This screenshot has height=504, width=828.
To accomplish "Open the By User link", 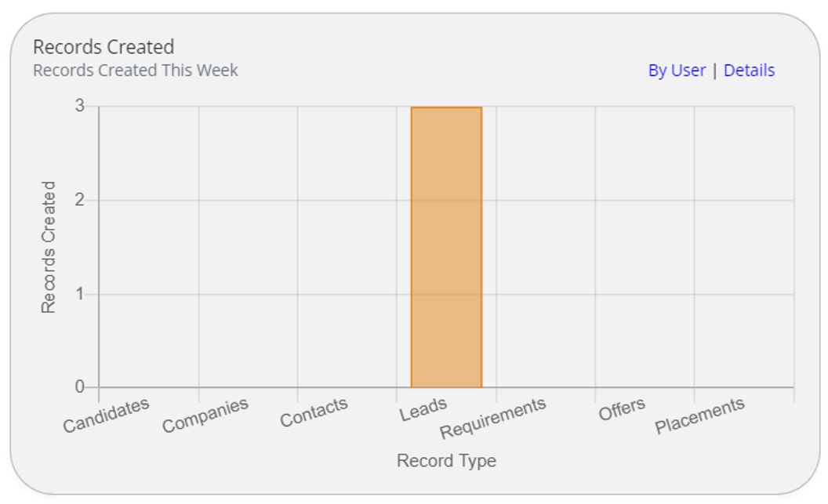I will click(677, 71).
